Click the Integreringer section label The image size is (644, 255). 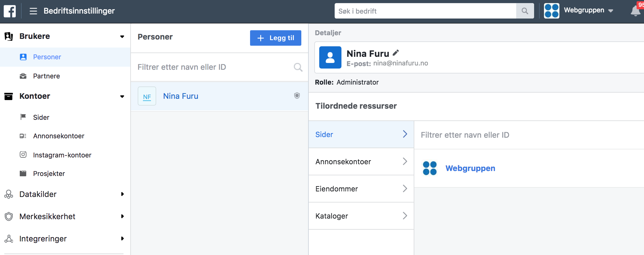tap(43, 239)
